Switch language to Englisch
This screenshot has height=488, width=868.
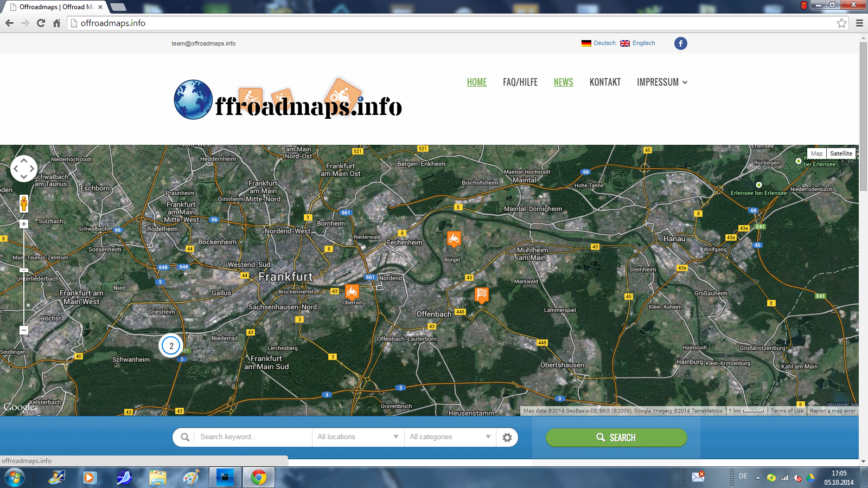tap(643, 43)
